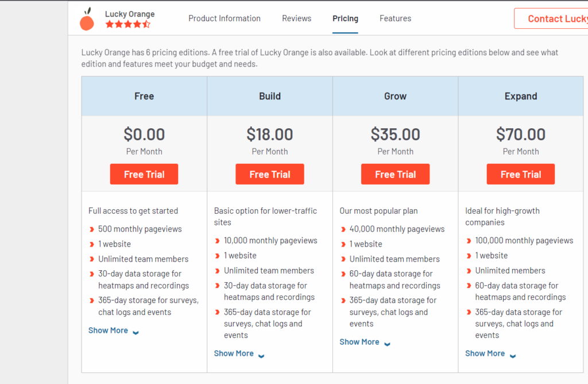Image resolution: width=588 pixels, height=384 pixels.
Task: Expand Show More under the Grow plan
Action: pos(359,342)
